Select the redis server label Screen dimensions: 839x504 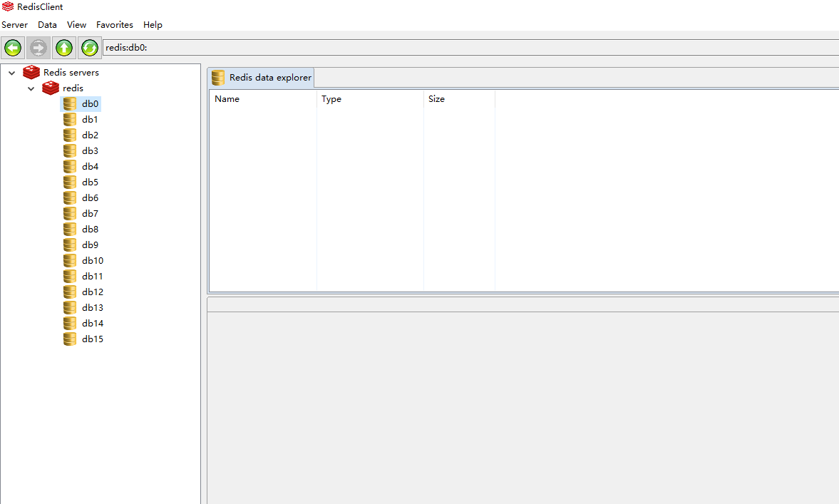[x=73, y=88]
